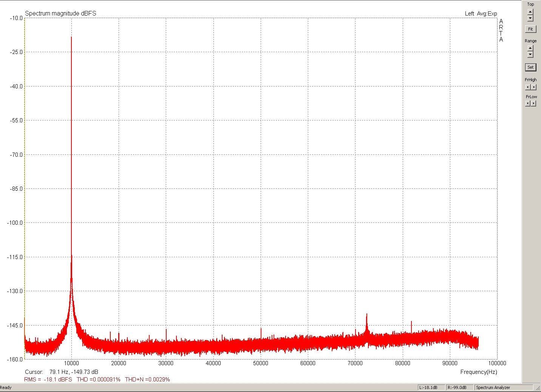541x392 pixels.
Task: Click the 'R:-99.0dB' status bar level
Action: coord(459,387)
